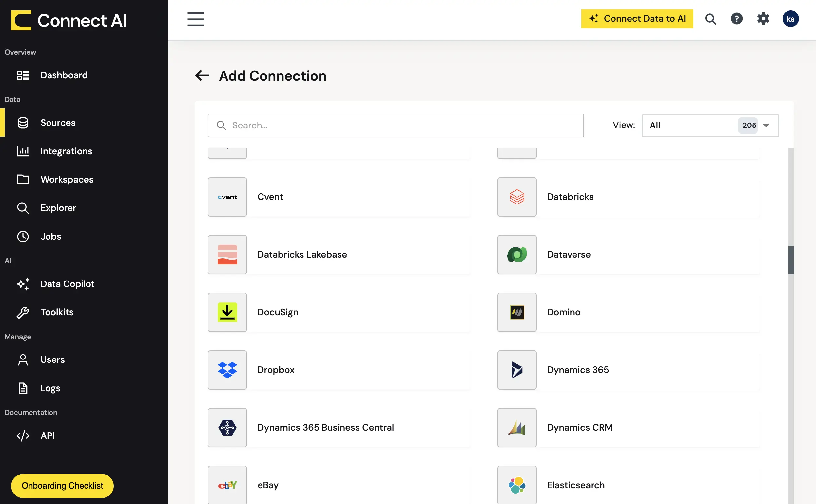Open the View filter dropdown showing All
Viewport: 816px width, 504px height.
710,125
